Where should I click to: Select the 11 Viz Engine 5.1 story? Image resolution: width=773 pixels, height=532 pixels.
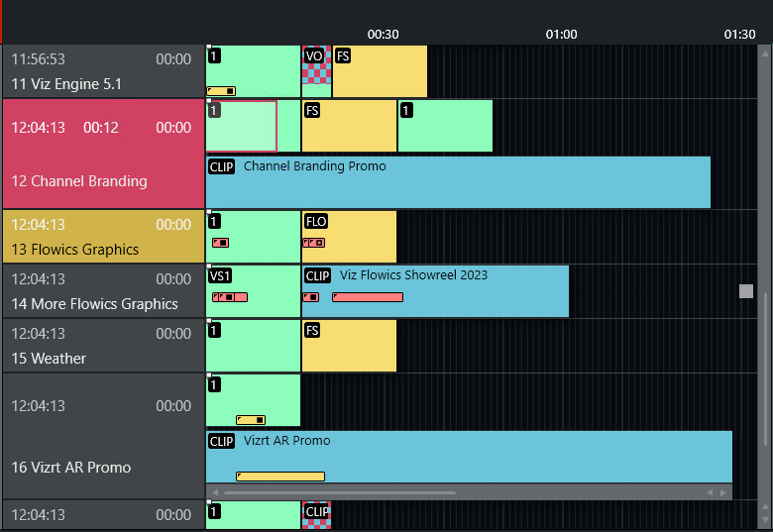(101, 71)
